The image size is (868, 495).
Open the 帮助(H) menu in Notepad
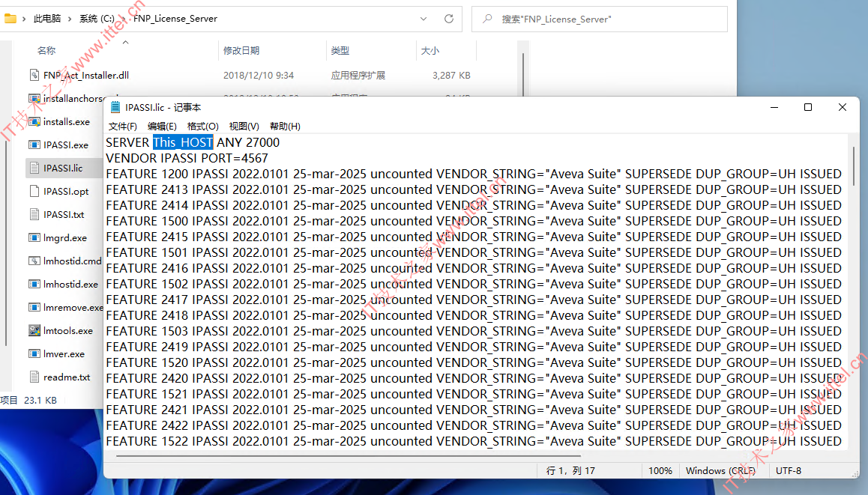tap(285, 126)
